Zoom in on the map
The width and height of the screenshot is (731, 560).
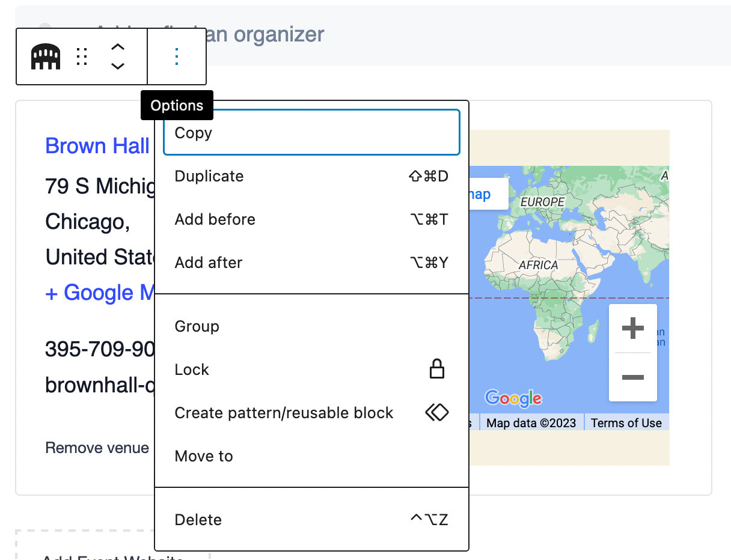click(632, 328)
